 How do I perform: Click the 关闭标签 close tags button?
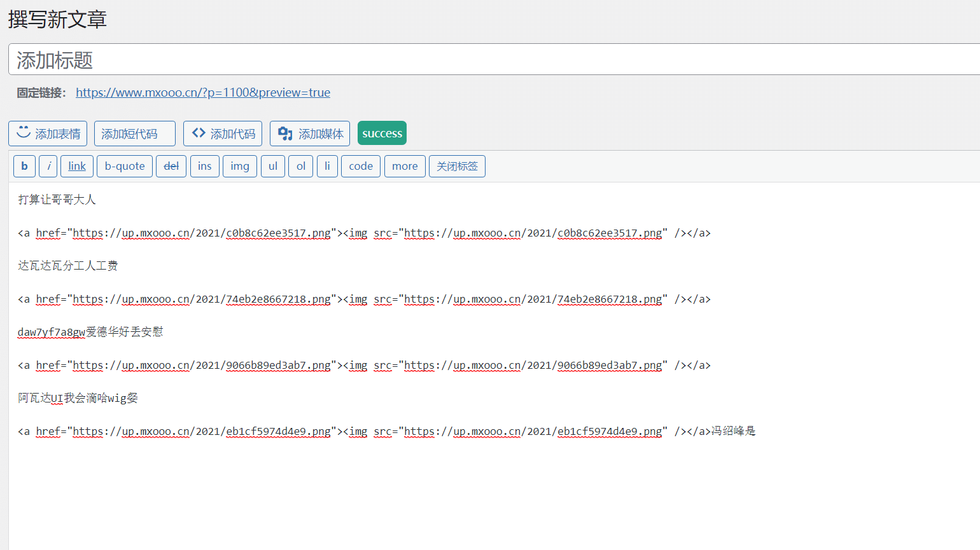tap(457, 166)
